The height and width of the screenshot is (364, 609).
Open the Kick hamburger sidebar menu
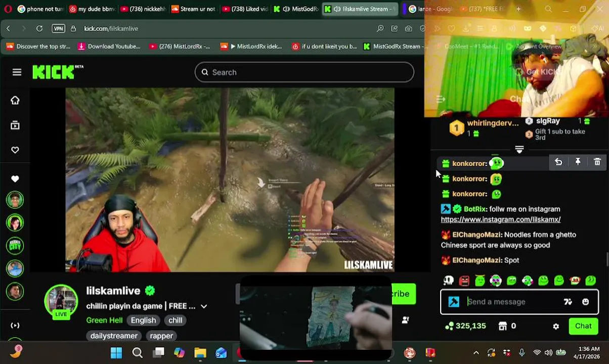coord(17,72)
